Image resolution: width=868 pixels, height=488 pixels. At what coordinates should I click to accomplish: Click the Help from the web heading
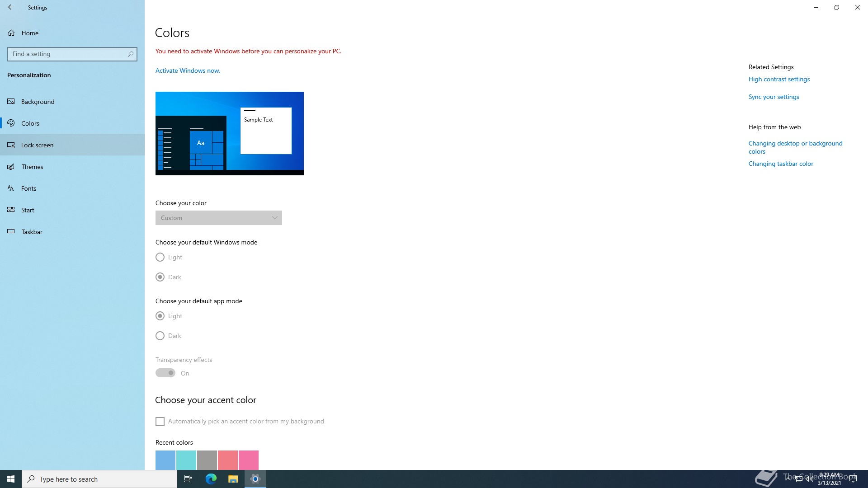click(774, 127)
